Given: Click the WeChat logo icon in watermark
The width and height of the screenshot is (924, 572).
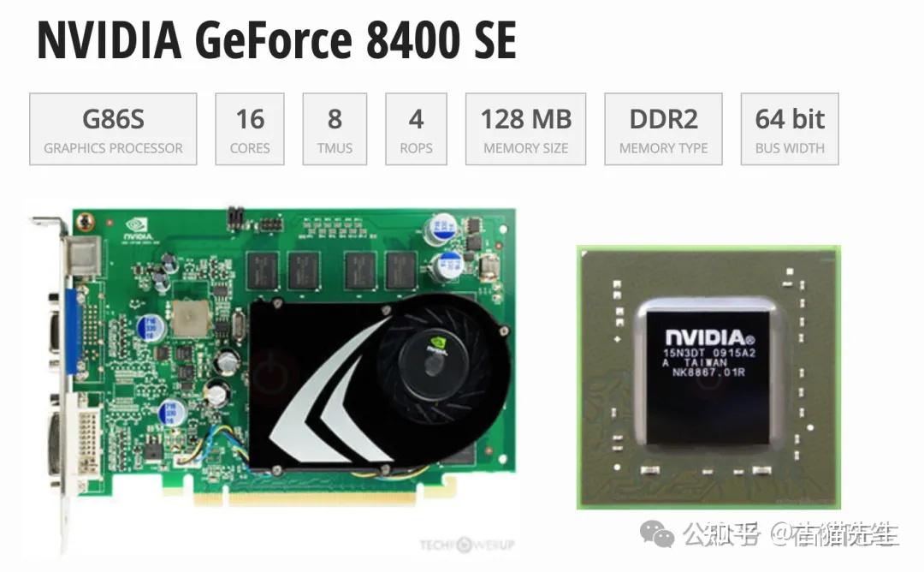Looking at the screenshot, I should tap(657, 533).
